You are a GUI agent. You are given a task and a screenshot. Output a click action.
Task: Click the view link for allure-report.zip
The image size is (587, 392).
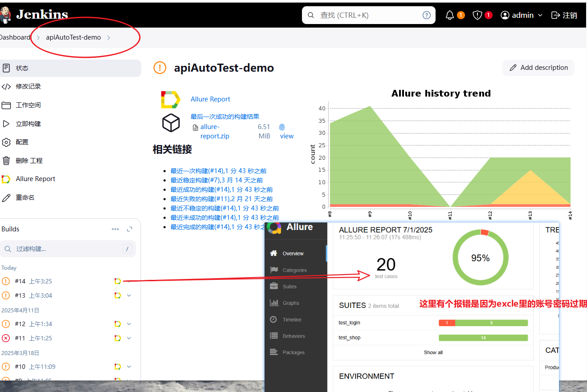pyautogui.click(x=287, y=136)
